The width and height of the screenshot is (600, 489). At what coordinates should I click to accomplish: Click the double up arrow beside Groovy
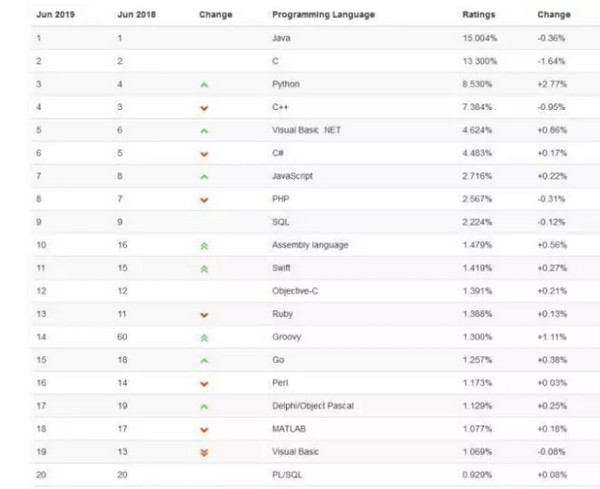pyautogui.click(x=204, y=335)
